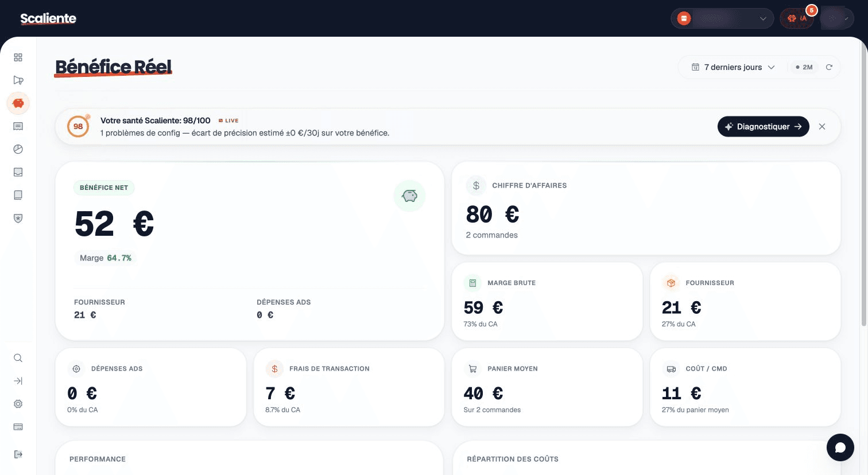Click the "PANIER MOYEN" card label
868x475 pixels.
coord(513,369)
